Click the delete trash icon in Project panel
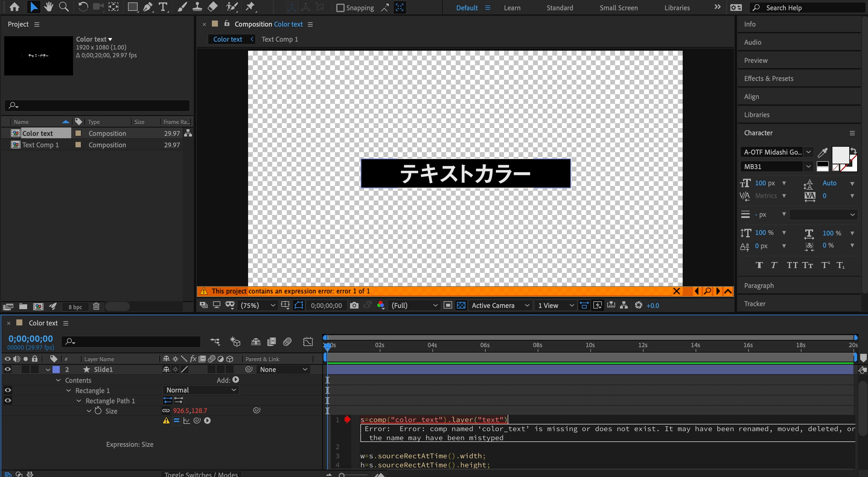This screenshot has height=477, width=868. click(x=96, y=306)
